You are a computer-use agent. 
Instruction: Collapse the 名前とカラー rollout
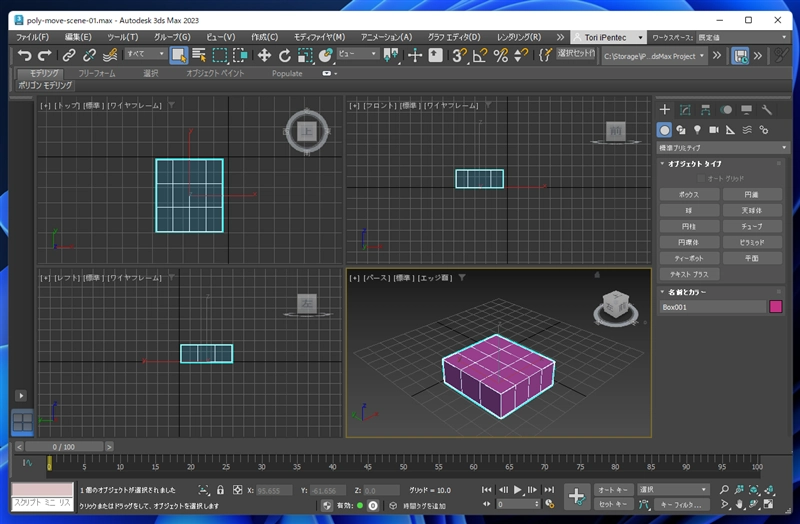[x=687, y=292]
